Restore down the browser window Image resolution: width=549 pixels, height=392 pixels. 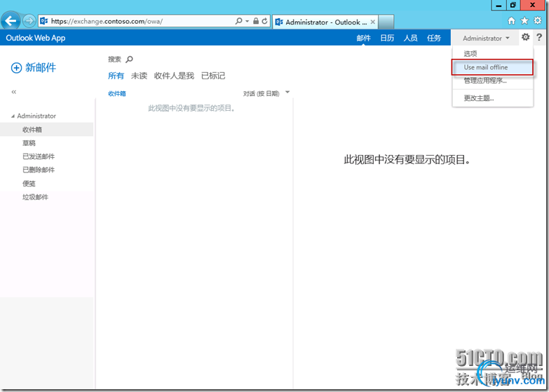pos(513,5)
